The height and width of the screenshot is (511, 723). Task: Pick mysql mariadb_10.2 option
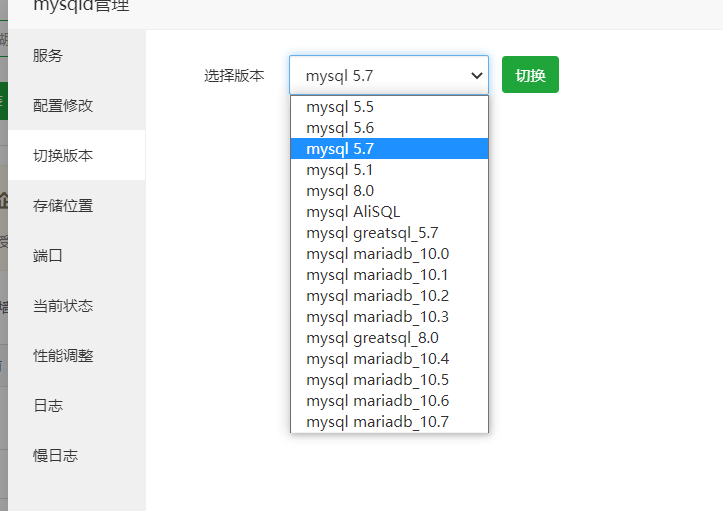[x=389, y=296]
